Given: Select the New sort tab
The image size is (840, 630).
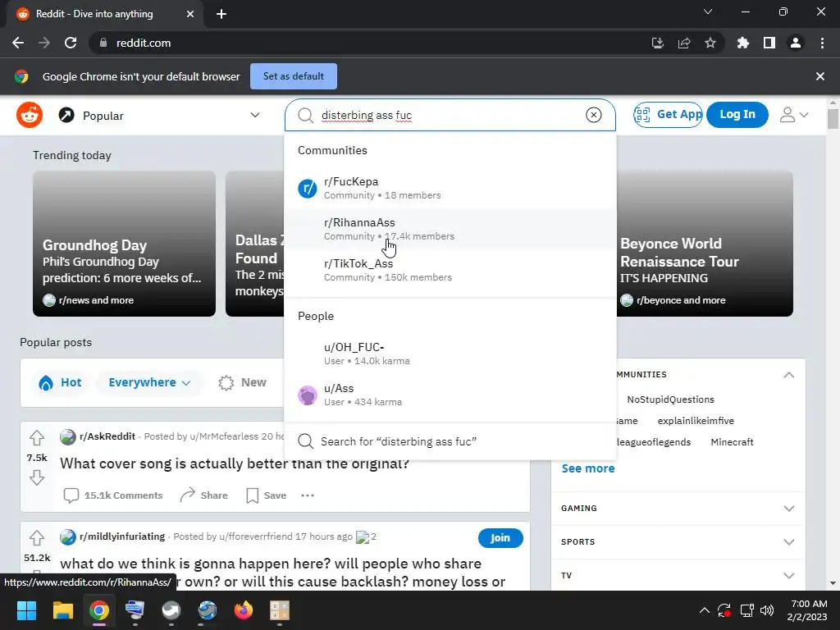Looking at the screenshot, I should click(x=242, y=382).
